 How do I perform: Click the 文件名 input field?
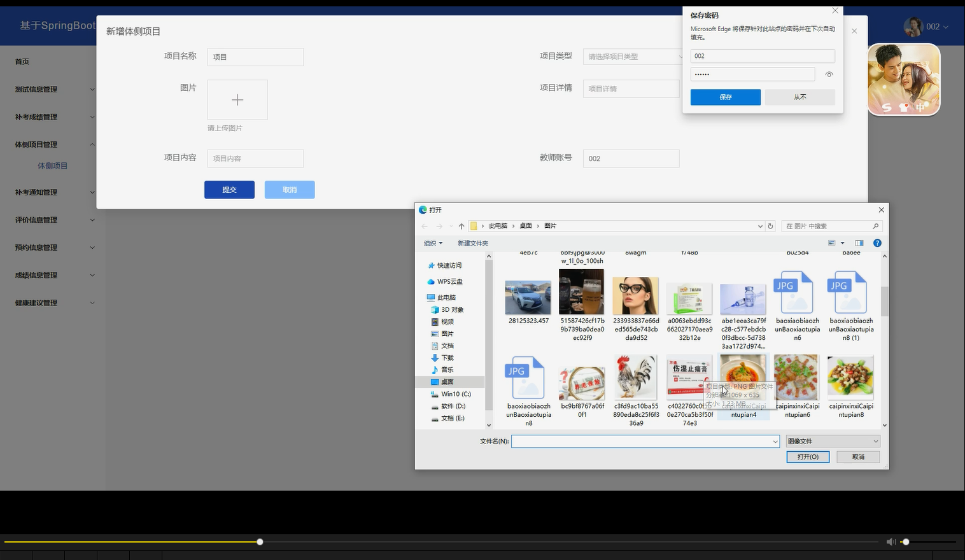[x=642, y=442]
